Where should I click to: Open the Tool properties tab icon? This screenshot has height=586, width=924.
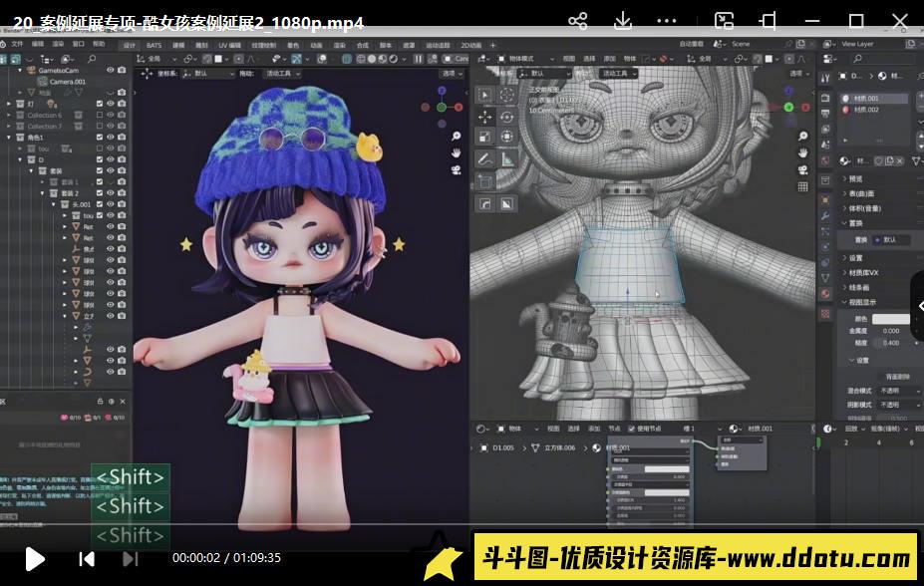click(x=825, y=79)
